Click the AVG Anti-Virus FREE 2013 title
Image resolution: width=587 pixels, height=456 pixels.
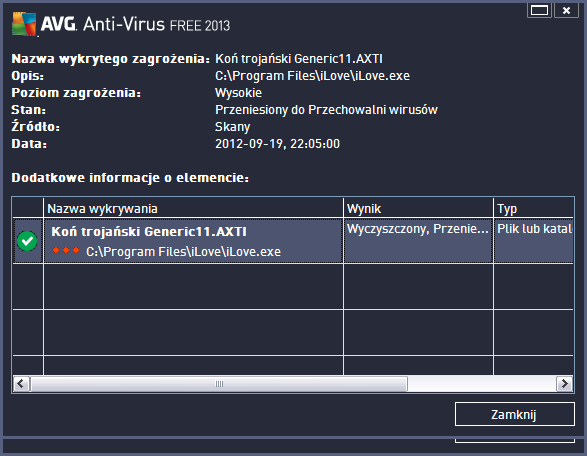click(x=135, y=24)
